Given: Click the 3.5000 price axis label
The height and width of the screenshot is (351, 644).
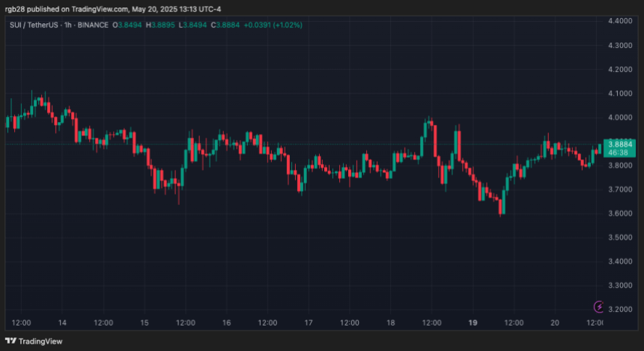Looking at the screenshot, I should coord(621,238).
